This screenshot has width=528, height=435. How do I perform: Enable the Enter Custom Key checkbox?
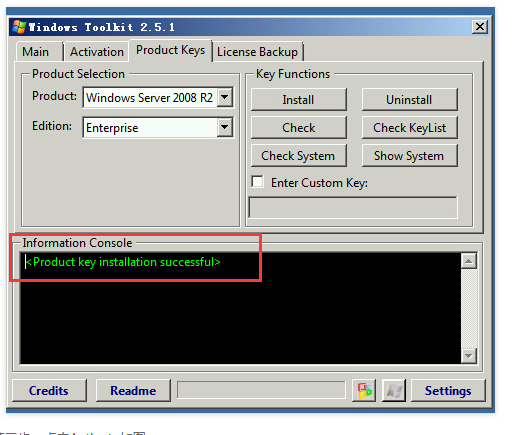pos(258,181)
